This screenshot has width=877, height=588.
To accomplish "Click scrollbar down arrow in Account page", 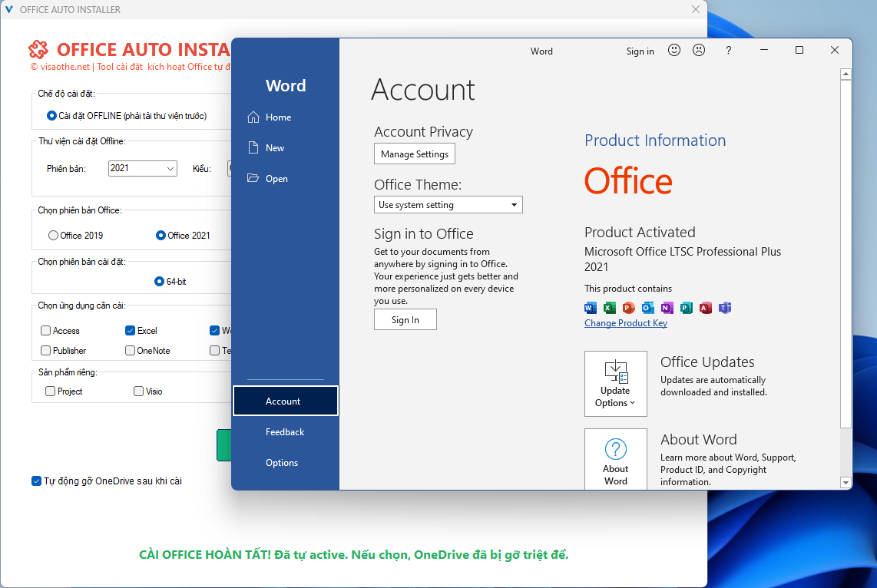I will (846, 482).
